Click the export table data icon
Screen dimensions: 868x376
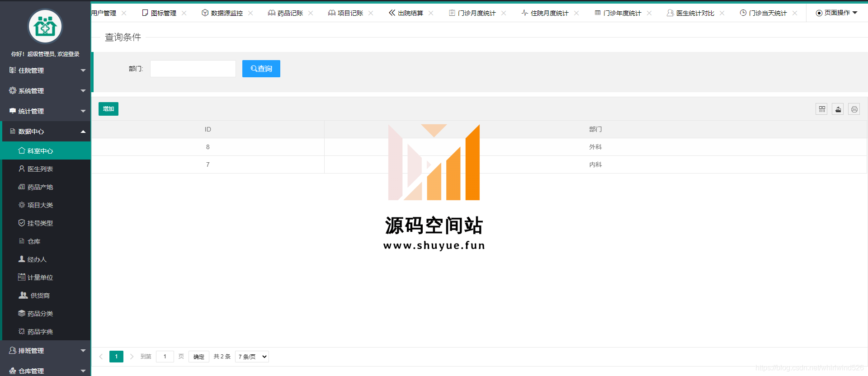pos(838,109)
